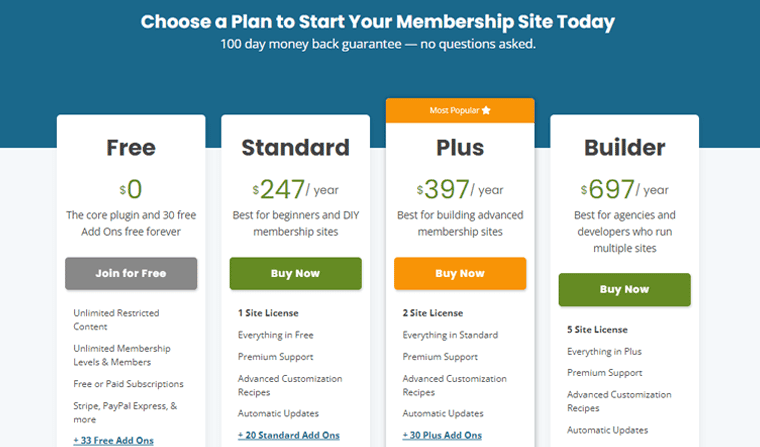Show the + 30 Plus Add Ons list

coord(442,435)
